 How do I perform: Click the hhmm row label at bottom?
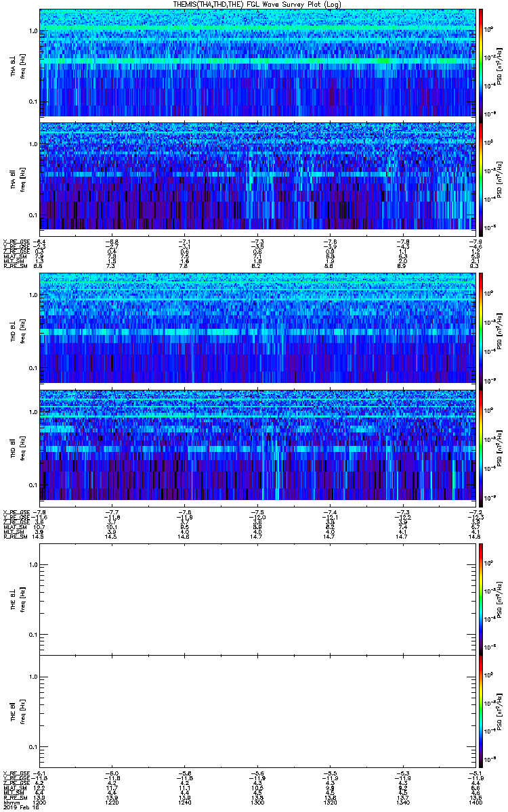coord(10,802)
